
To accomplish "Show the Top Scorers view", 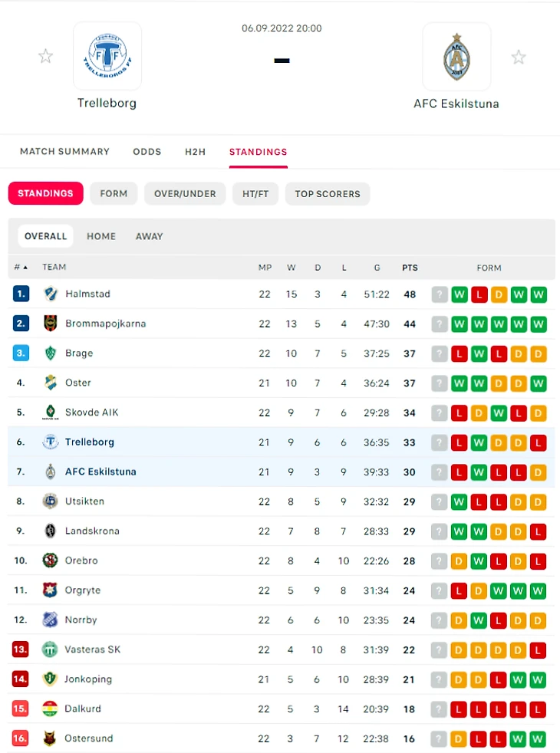I will 328,194.
